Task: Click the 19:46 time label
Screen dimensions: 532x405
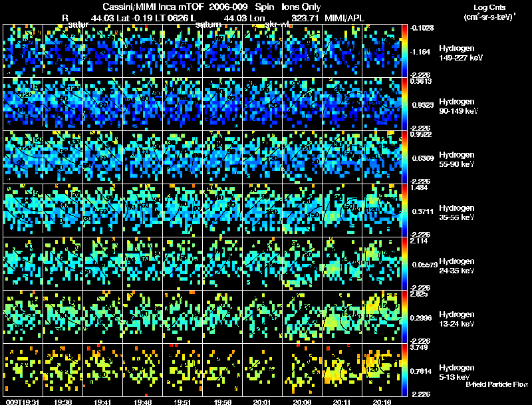Action: point(142,402)
